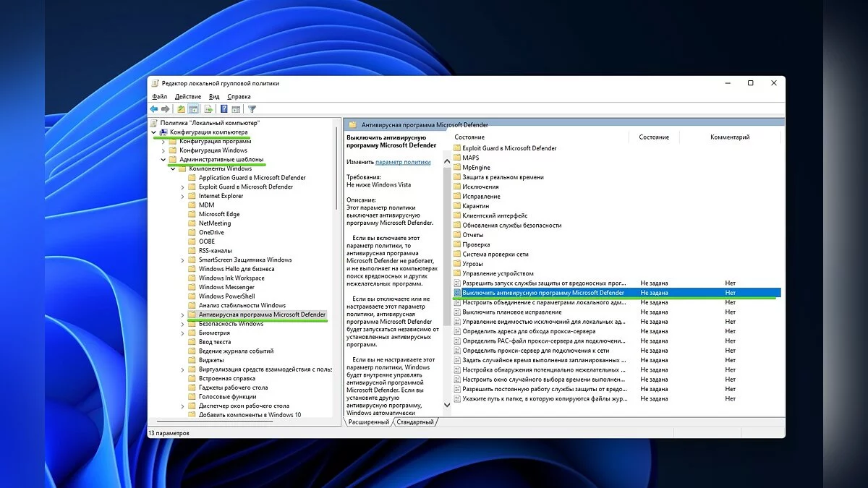
Task: Click the Forward arrow toolbar icon
Action: (166, 109)
